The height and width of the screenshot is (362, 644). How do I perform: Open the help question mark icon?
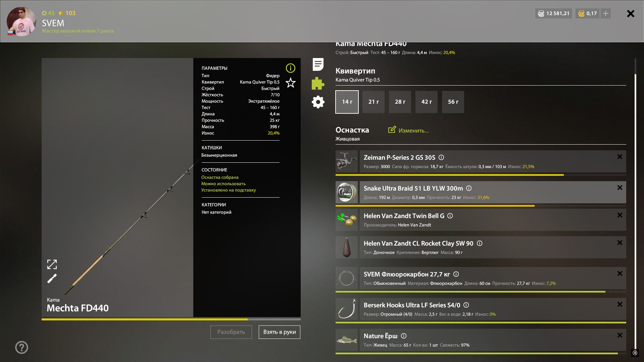[21, 347]
